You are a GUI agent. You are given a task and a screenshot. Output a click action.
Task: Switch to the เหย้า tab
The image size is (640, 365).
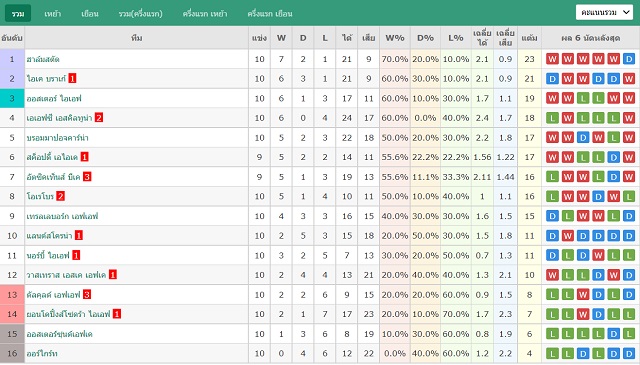coord(53,13)
